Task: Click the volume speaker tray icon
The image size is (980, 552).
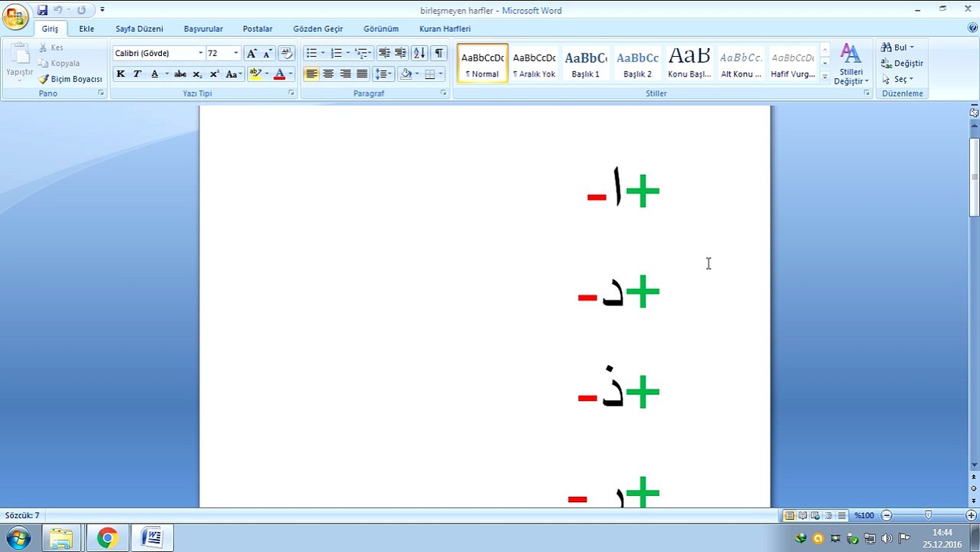Action: (x=887, y=538)
